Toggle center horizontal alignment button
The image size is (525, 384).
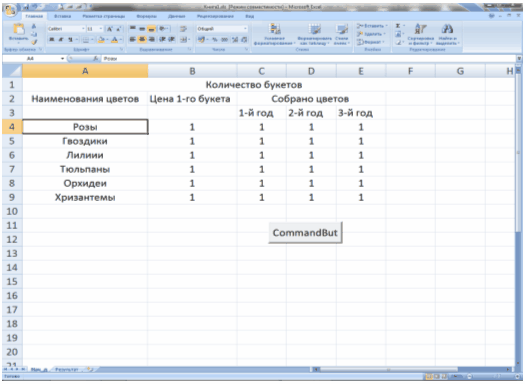pos(142,40)
